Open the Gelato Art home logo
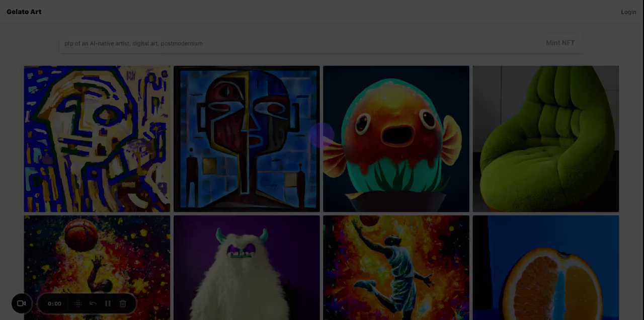 (x=24, y=12)
